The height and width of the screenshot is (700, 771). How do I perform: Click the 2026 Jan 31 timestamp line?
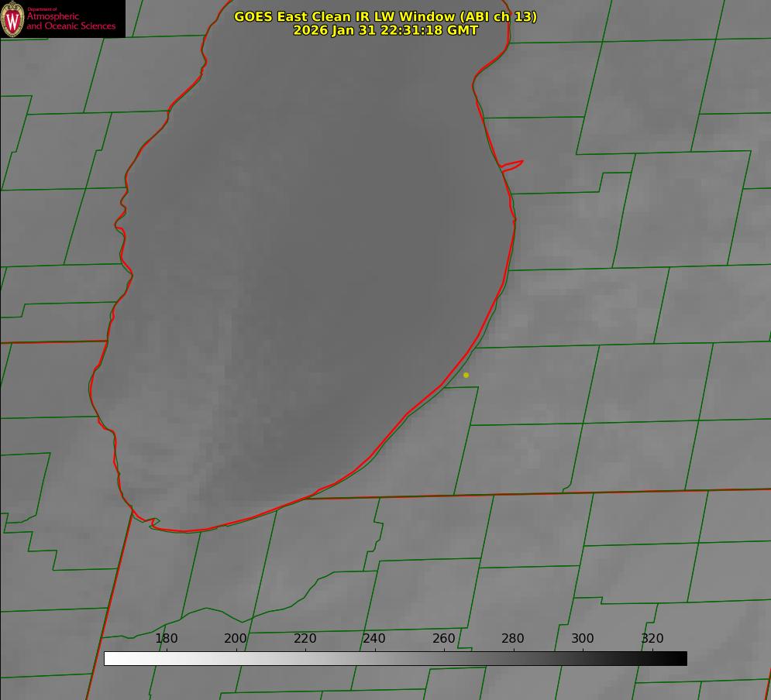[386, 30]
